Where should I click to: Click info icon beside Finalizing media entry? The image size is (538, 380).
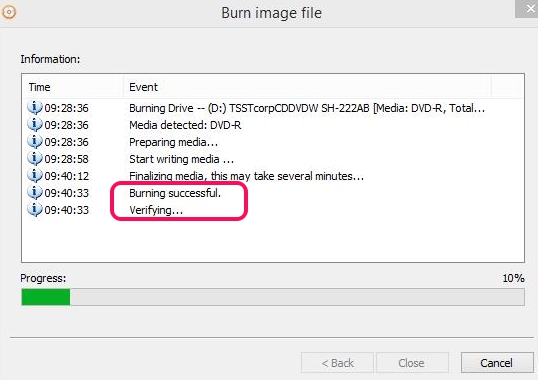pyautogui.click(x=35, y=176)
